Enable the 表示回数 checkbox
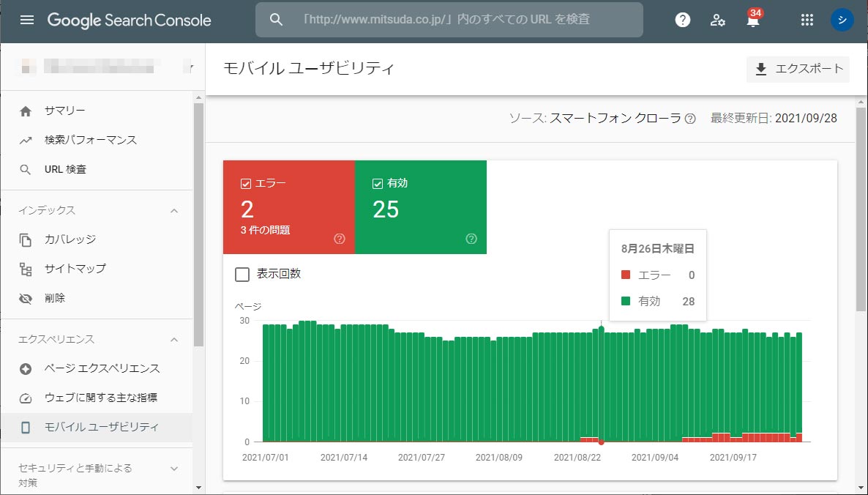The width and height of the screenshot is (868, 495). point(242,274)
